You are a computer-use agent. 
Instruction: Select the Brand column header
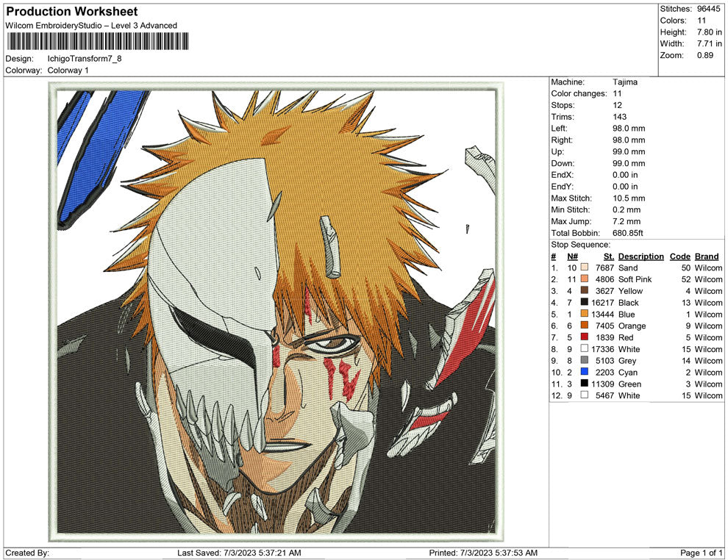707,256
